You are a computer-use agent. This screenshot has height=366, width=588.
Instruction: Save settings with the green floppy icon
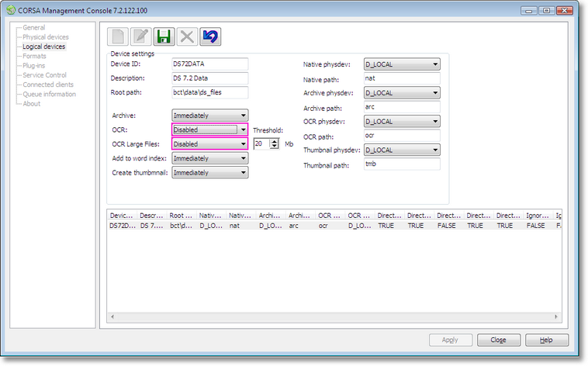point(164,36)
